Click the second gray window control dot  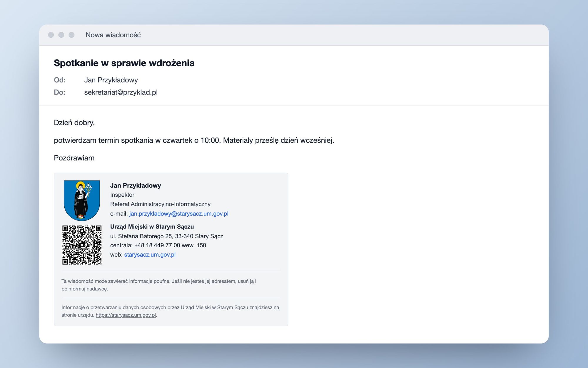pyautogui.click(x=61, y=35)
